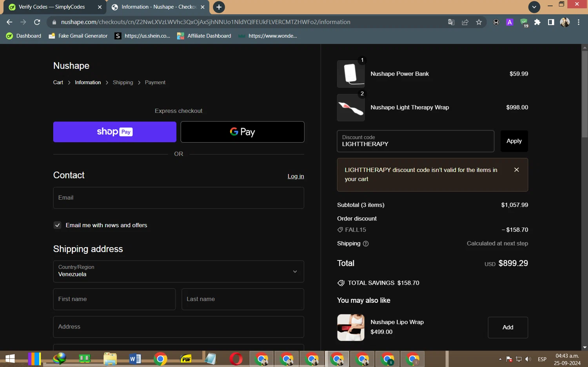Open Microsoft Word from the taskbar
Viewport: 588px width, 367px height.
pyautogui.click(x=135, y=359)
